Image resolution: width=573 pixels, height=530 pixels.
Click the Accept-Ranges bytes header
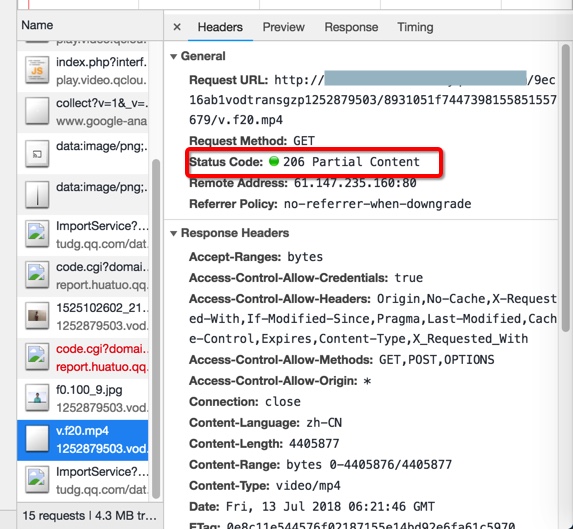click(x=256, y=257)
